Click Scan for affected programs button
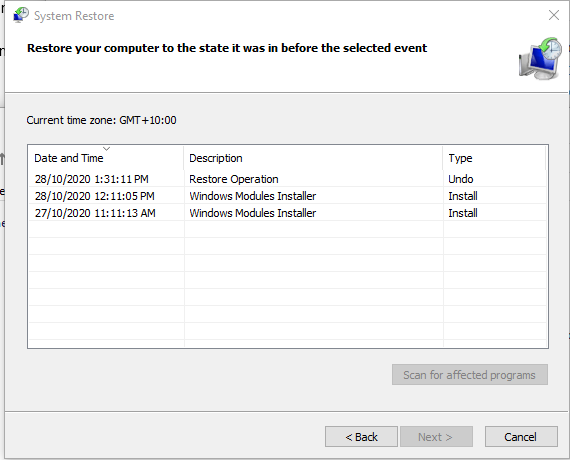 click(x=470, y=375)
